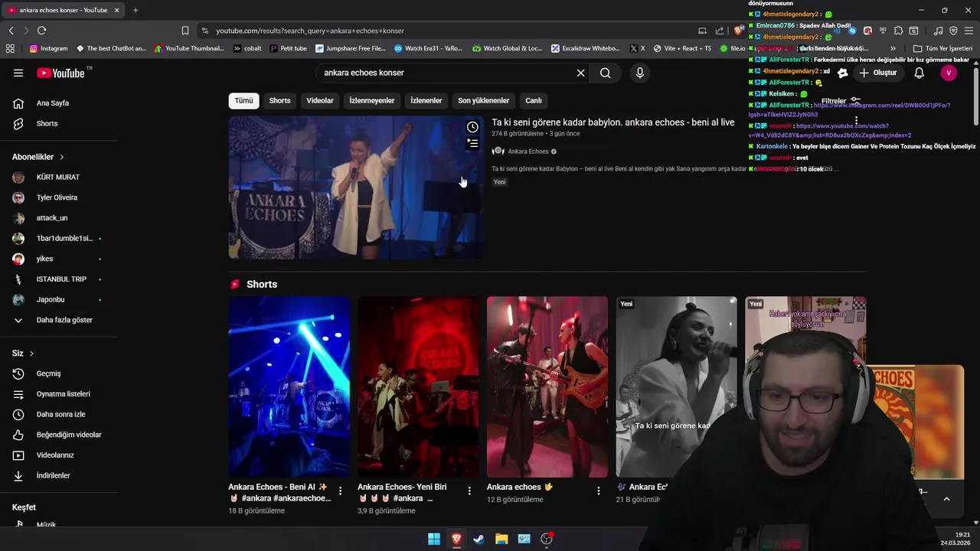
Task: Go back in the browser
Action: 11,31
